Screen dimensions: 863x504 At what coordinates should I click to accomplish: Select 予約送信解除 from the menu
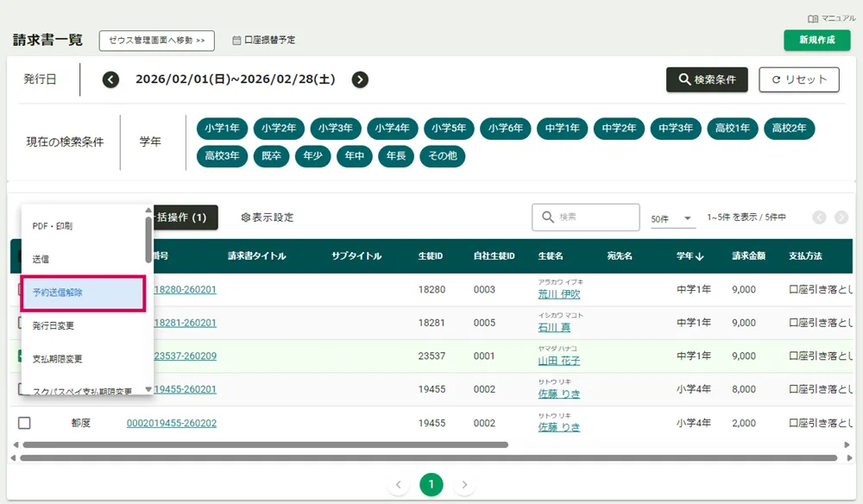(x=84, y=293)
